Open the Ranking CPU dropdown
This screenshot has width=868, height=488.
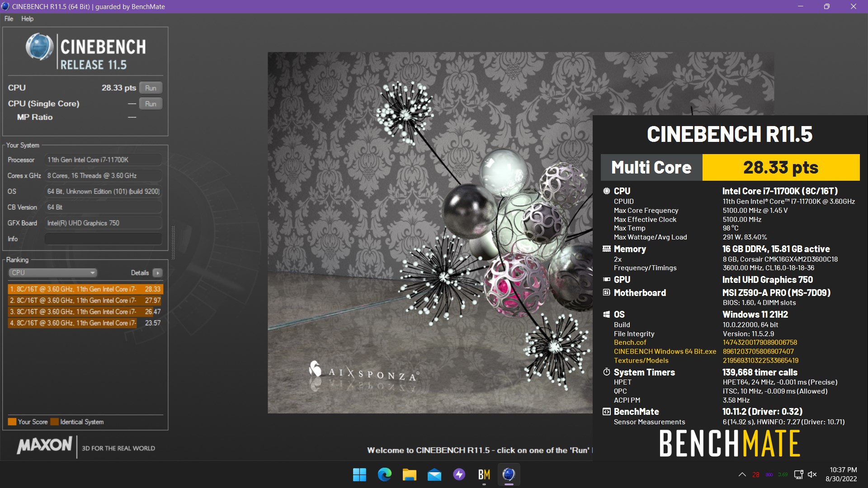click(x=53, y=272)
